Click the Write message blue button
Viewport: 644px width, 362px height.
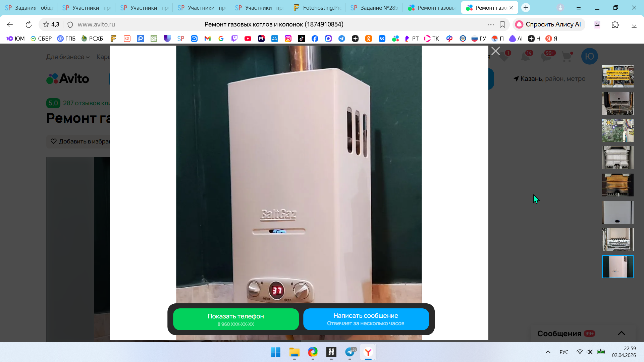pos(366,319)
